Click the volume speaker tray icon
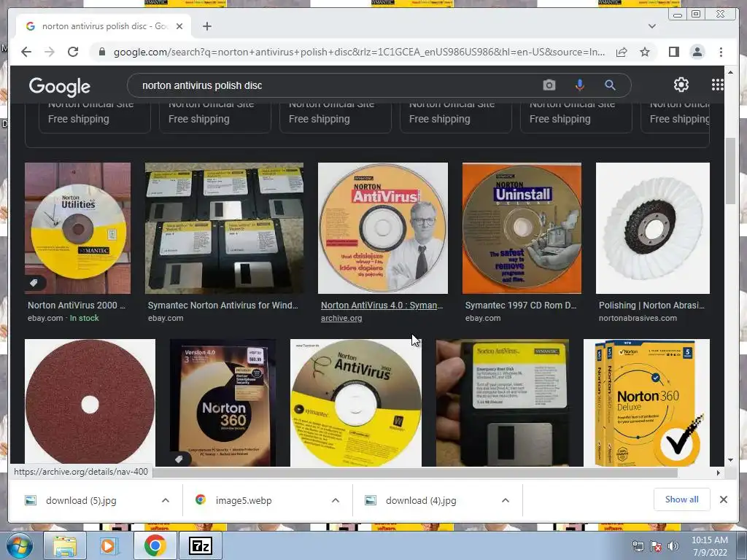The width and height of the screenshot is (747, 560). [x=673, y=546]
